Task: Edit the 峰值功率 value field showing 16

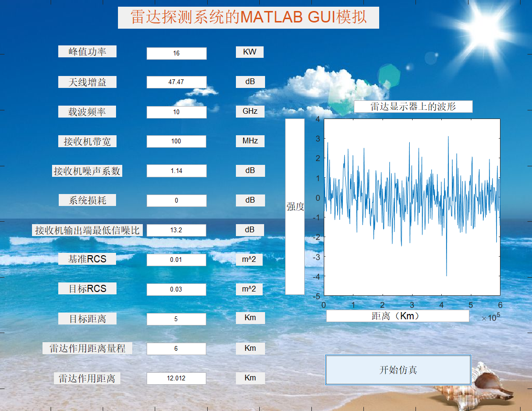Action: (x=176, y=54)
